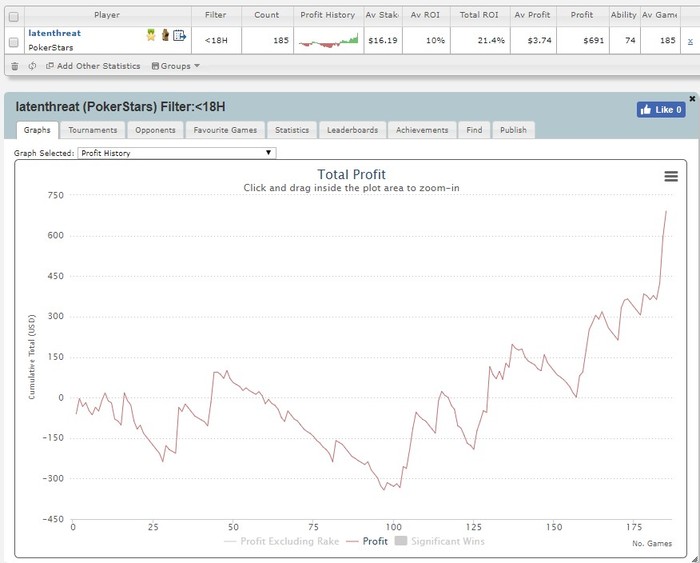
Task: Sort by Player column header
Action: pos(107,15)
